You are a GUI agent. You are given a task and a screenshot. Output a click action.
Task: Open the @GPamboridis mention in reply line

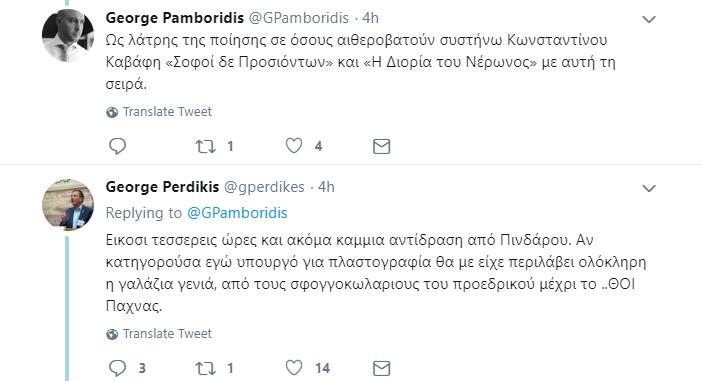(237, 213)
